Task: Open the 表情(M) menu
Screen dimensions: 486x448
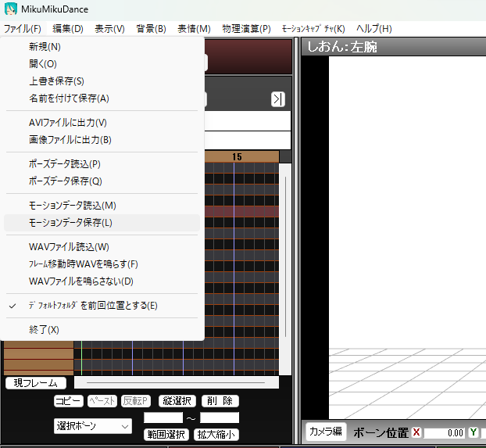Action: pyautogui.click(x=194, y=29)
